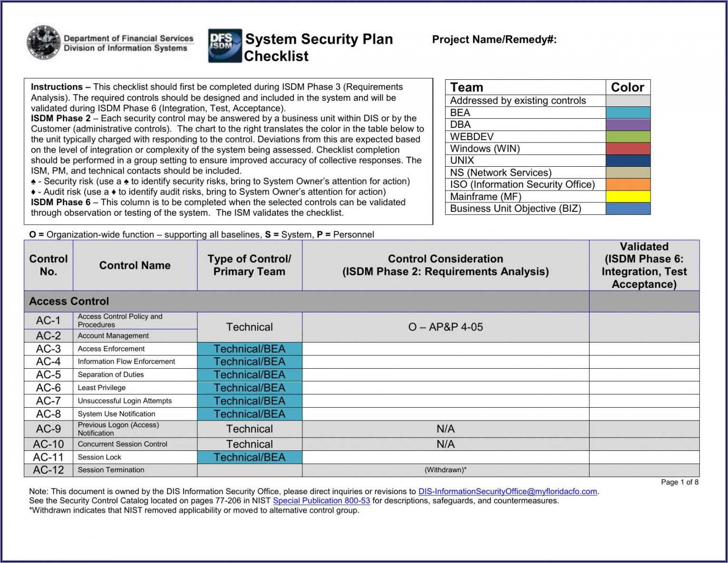Click the ISO orange color swatch

pyautogui.click(x=628, y=184)
